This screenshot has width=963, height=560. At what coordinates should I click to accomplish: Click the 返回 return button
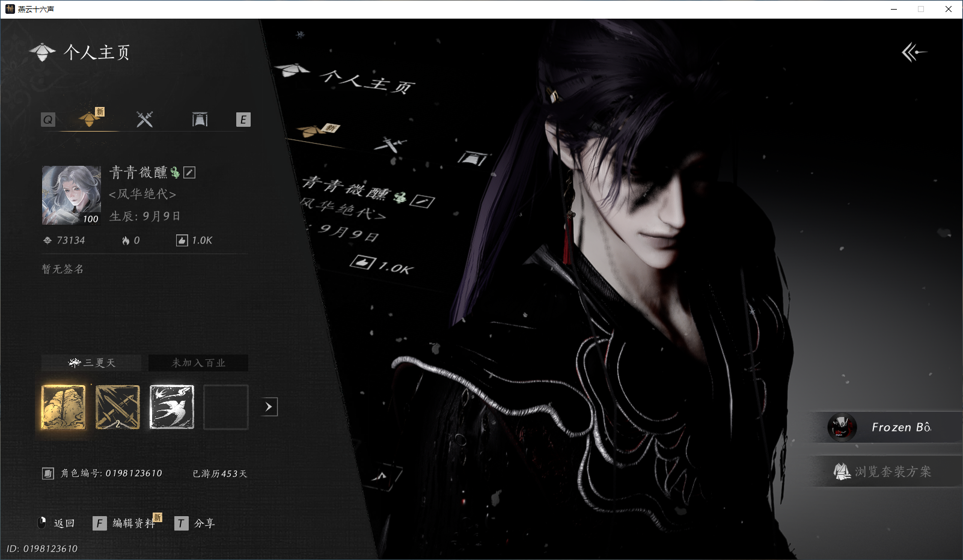(56, 523)
